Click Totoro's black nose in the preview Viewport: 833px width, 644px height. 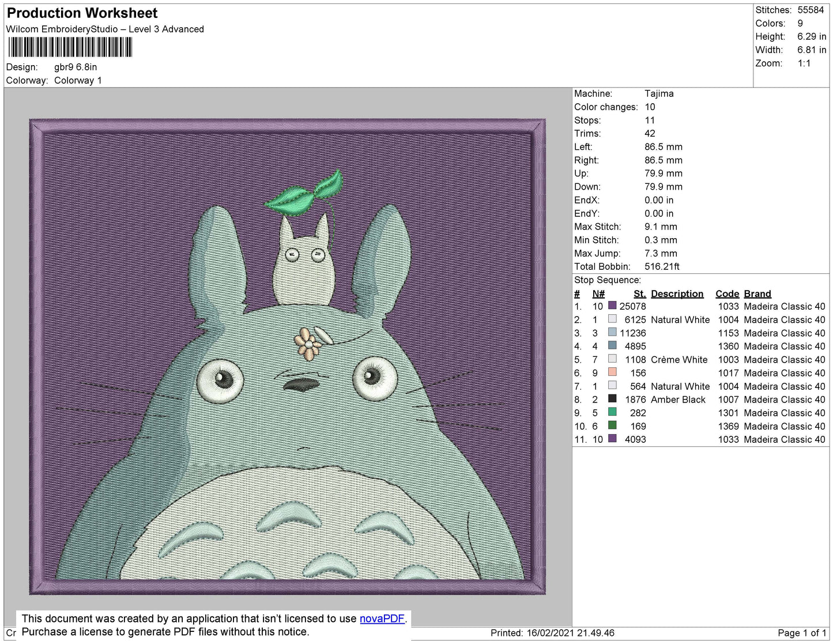301,385
